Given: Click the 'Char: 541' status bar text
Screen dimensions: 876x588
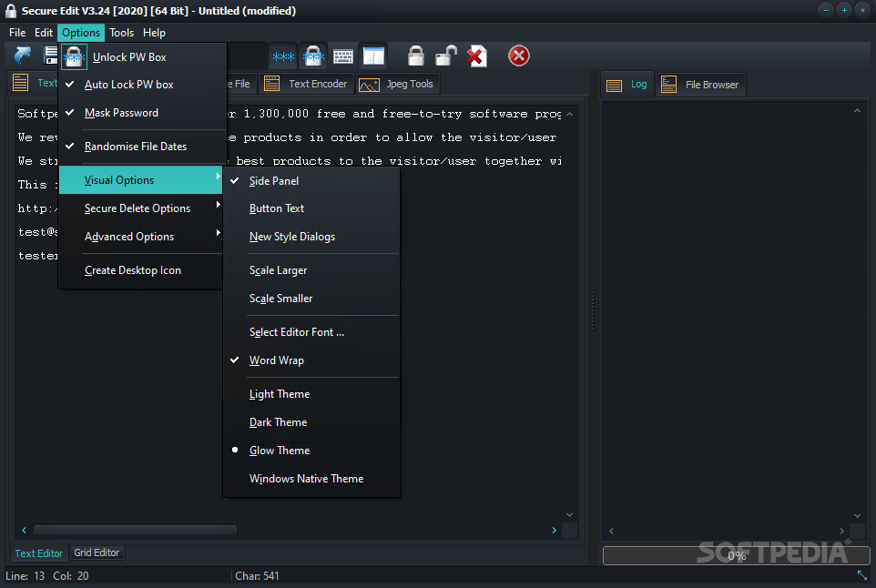Looking at the screenshot, I should point(257,576).
